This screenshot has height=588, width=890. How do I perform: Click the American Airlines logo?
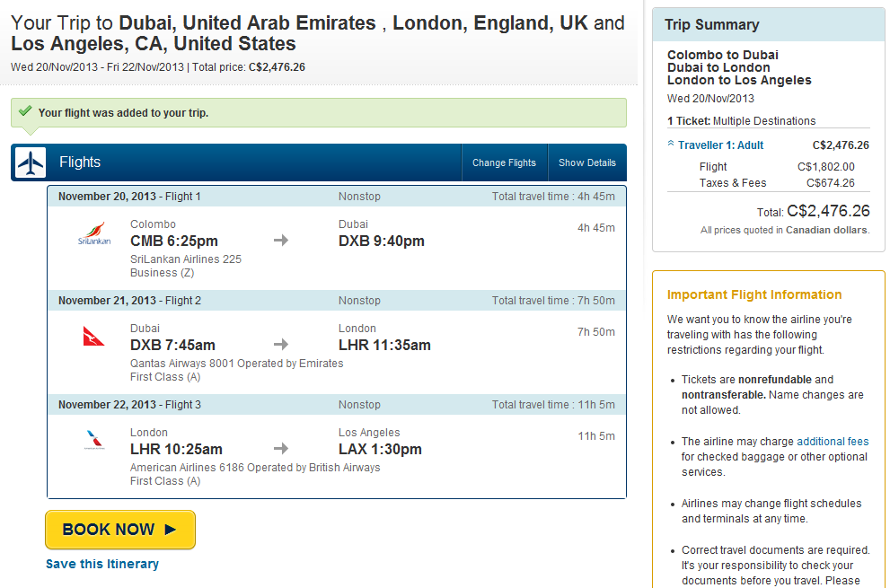click(93, 440)
